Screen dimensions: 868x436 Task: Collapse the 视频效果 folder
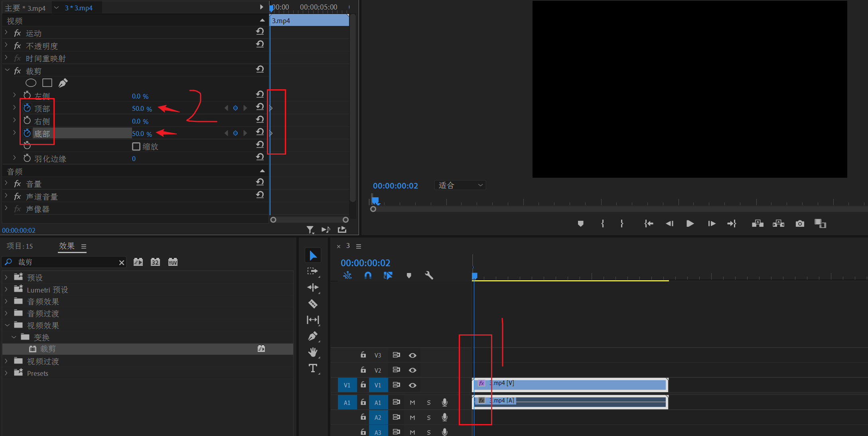(7, 325)
